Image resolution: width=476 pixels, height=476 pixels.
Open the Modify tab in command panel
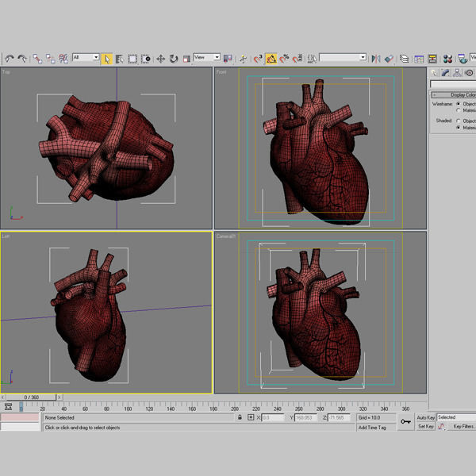tap(446, 73)
